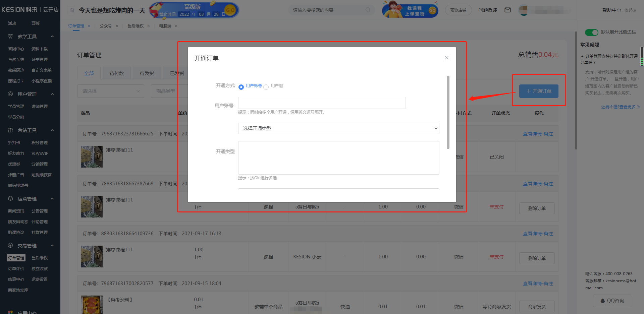Toggle the 默认展开此侧边栏 switch
Image resolution: width=644 pixels, height=314 pixels.
(591, 32)
